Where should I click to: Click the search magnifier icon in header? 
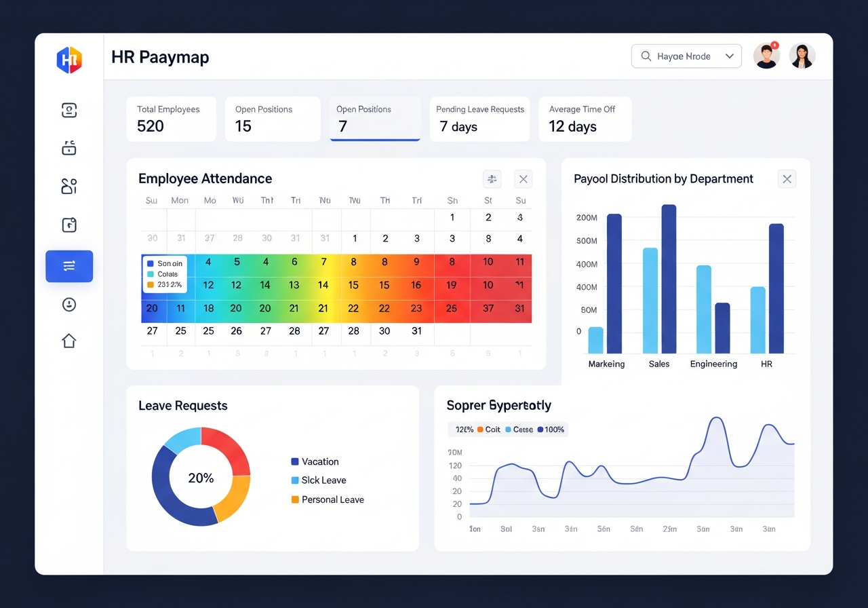(x=646, y=56)
